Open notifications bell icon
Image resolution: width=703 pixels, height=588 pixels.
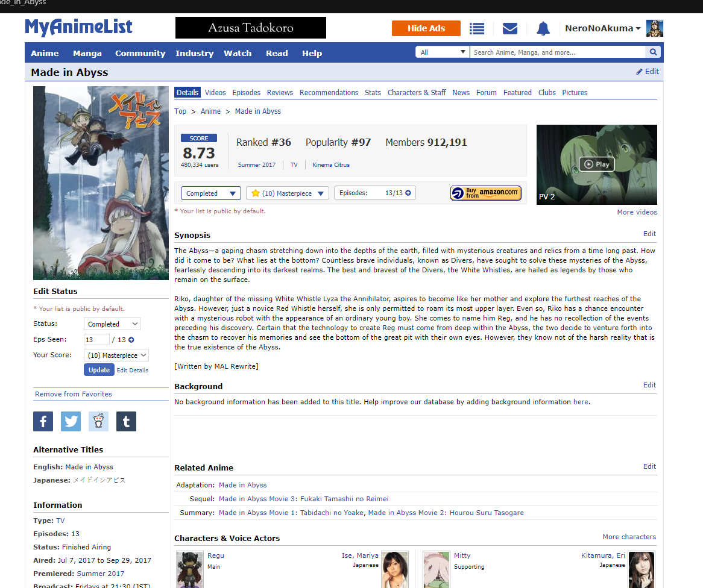tap(543, 28)
